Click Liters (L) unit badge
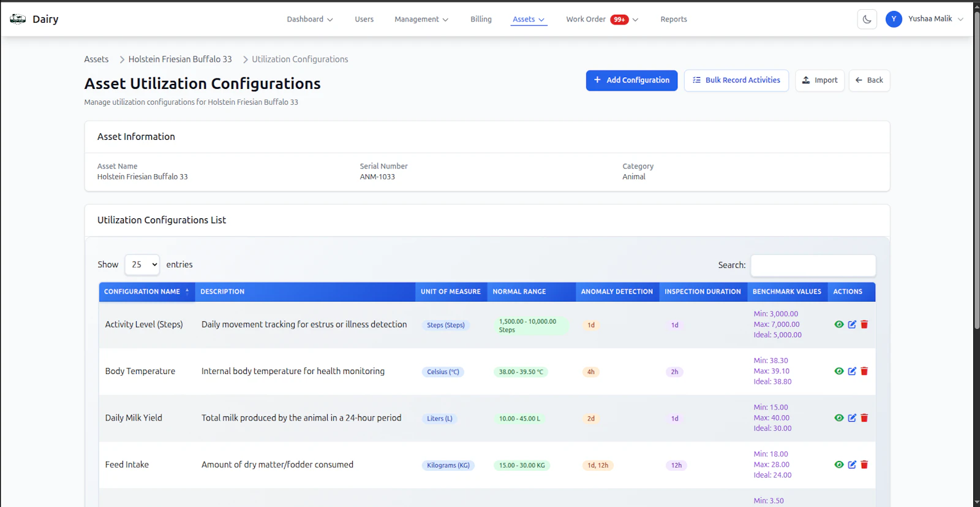This screenshot has height=507, width=980. 440,418
